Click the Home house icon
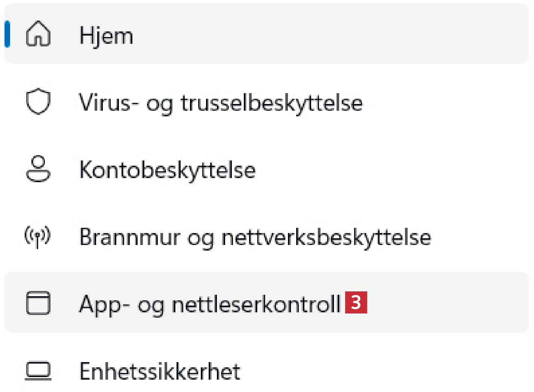Viewport: 534px width, 392px height. coord(38,34)
